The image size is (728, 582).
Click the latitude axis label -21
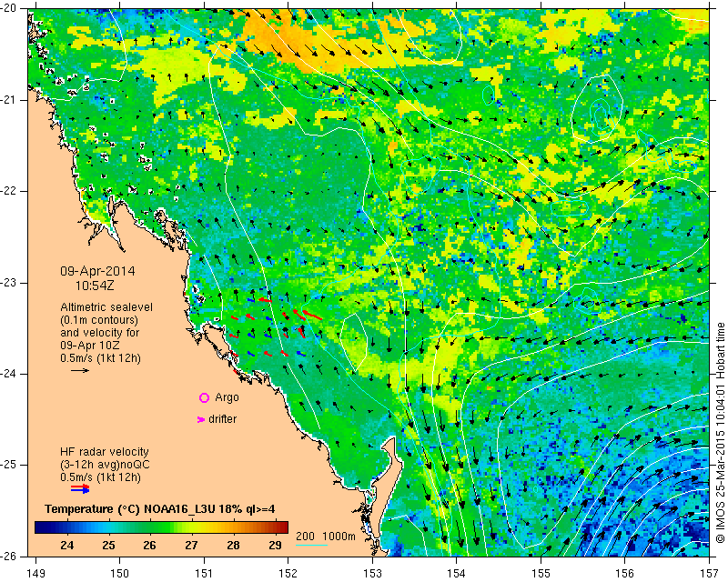(9, 100)
